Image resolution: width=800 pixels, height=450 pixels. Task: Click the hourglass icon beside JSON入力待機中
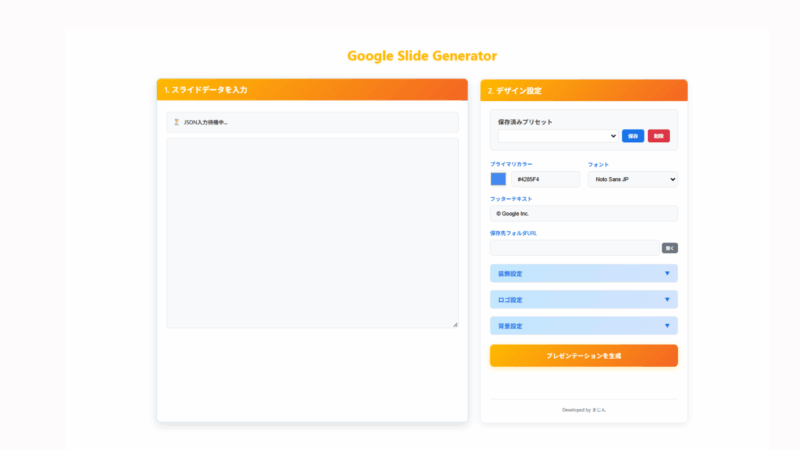176,122
